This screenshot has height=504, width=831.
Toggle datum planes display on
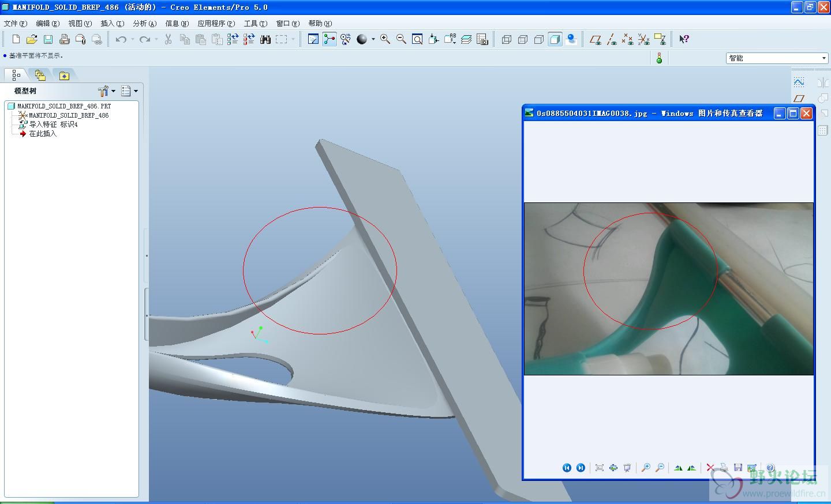(596, 39)
